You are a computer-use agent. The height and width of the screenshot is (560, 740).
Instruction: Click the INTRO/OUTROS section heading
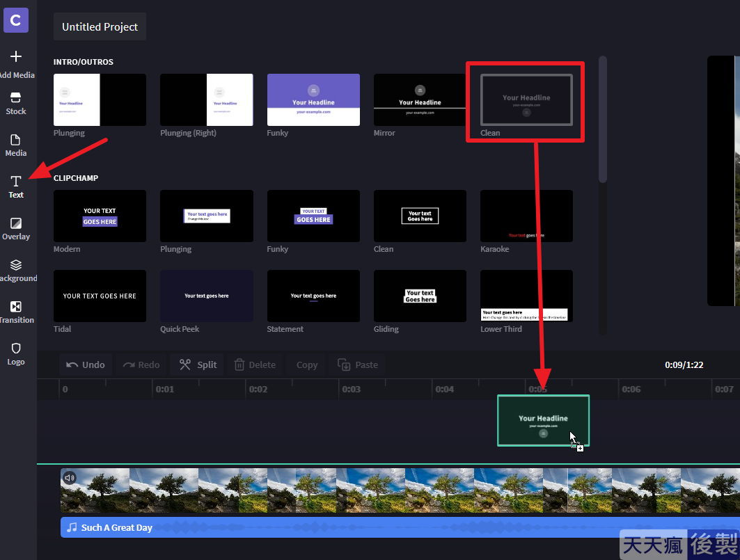point(83,62)
